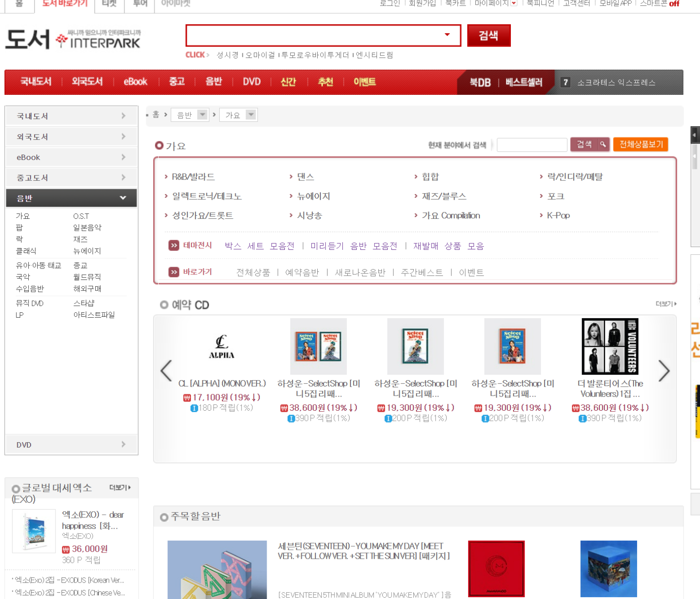Screen dimensions: 700x599
Task: Click the 로그인 link at top right
Action: pyautogui.click(x=390, y=3)
